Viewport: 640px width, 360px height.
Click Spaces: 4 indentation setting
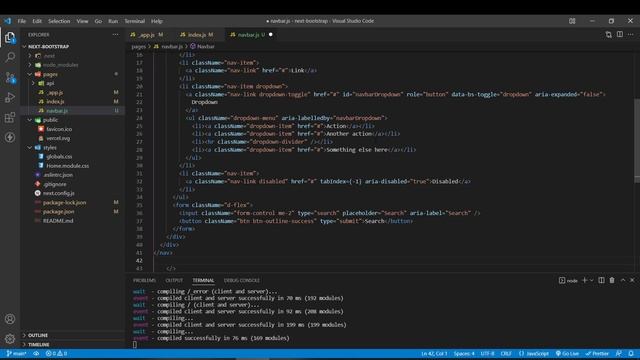(464, 353)
